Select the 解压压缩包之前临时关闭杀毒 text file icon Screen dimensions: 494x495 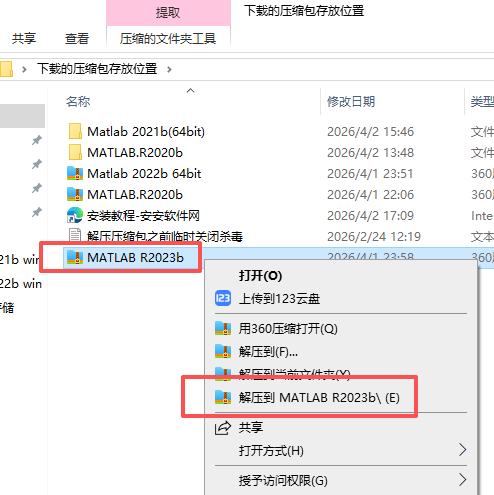pyautogui.click(x=75, y=235)
